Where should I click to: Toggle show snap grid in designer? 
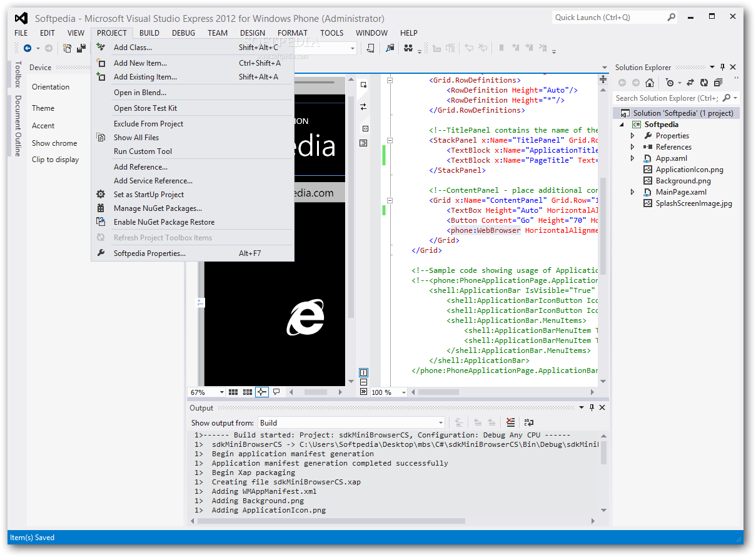click(x=233, y=392)
